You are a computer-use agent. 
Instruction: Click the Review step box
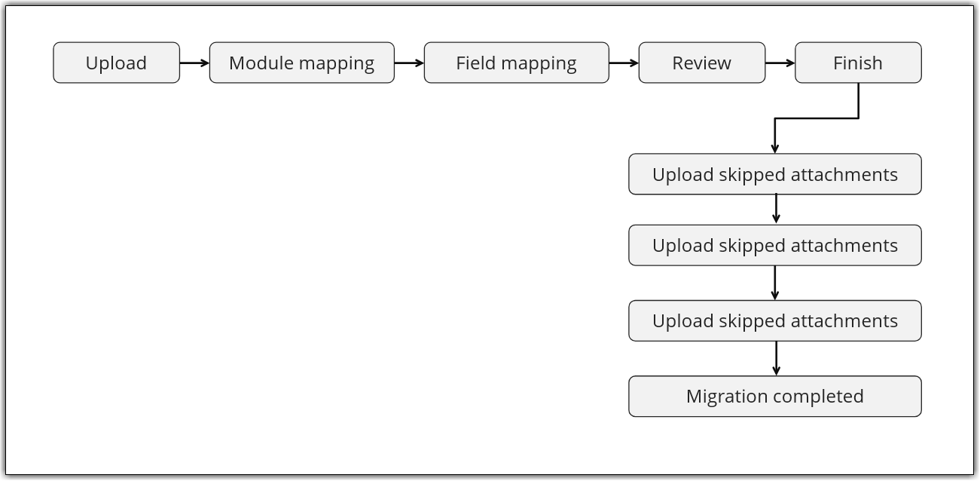(701, 63)
